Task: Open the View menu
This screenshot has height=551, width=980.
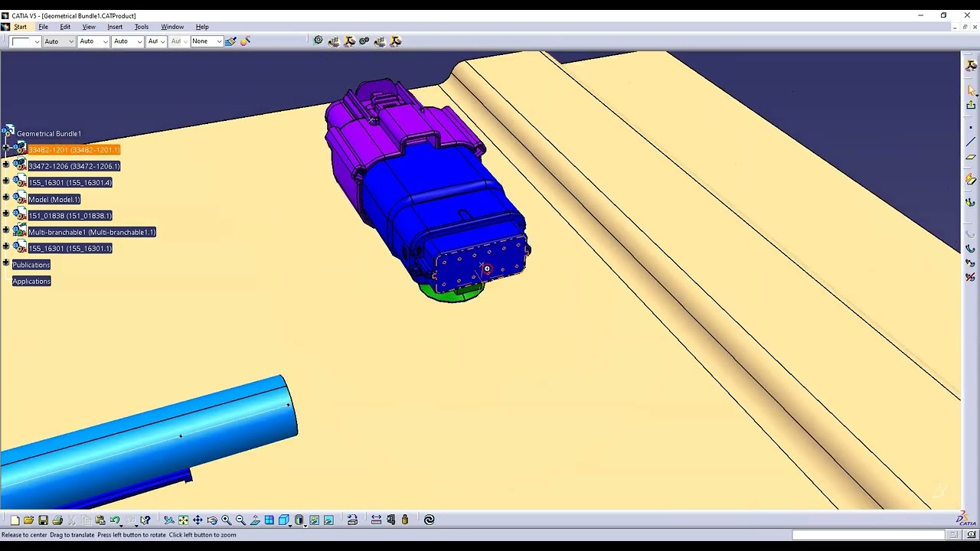Action: pyautogui.click(x=89, y=27)
